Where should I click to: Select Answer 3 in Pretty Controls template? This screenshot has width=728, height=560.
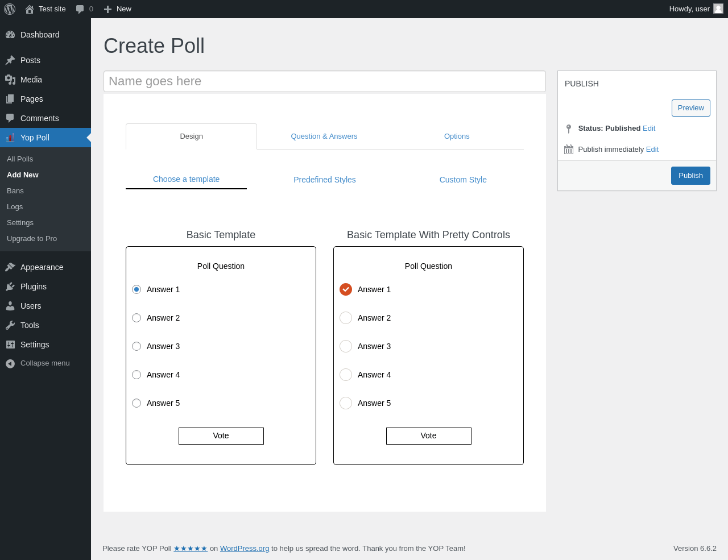346,346
